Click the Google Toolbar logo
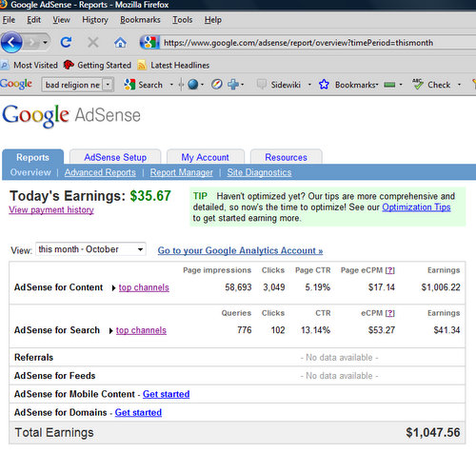The image size is (476, 453). click(16, 84)
